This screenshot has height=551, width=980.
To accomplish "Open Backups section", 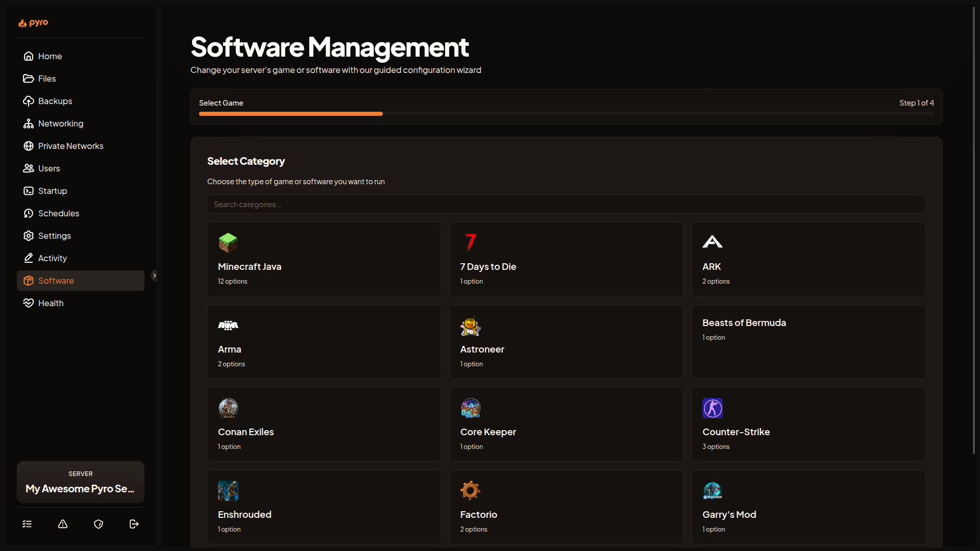I will tap(81, 101).
